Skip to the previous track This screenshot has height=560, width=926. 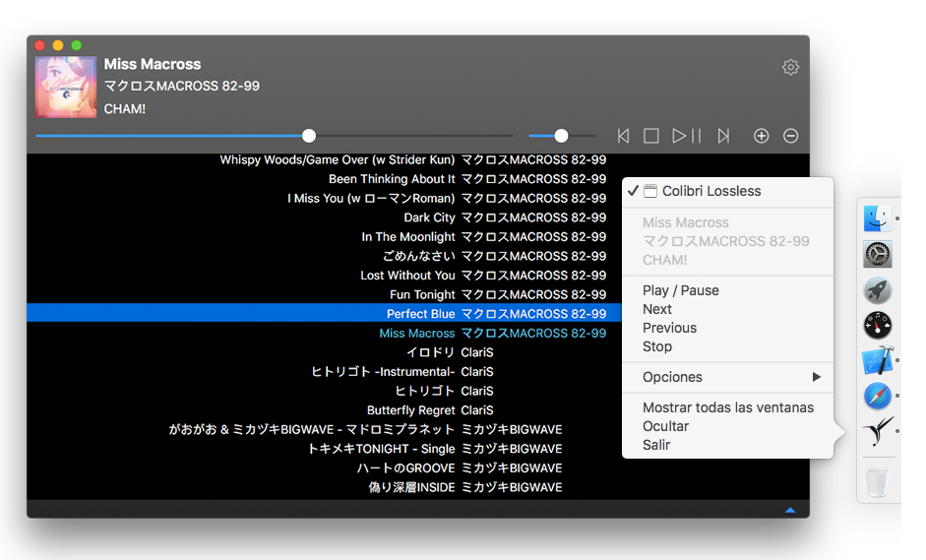[x=623, y=136]
